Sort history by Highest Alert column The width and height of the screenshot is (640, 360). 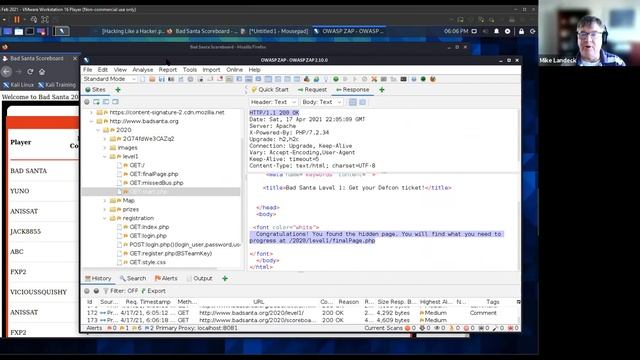[436, 302]
